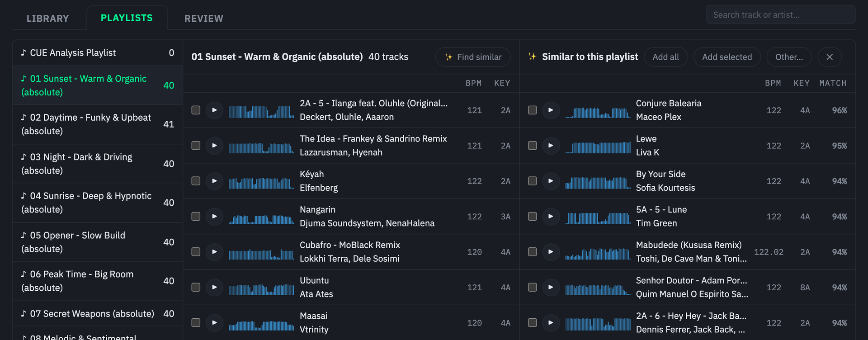This screenshot has height=340, width=868.
Task: Close the similar tracks panel
Action: [830, 57]
